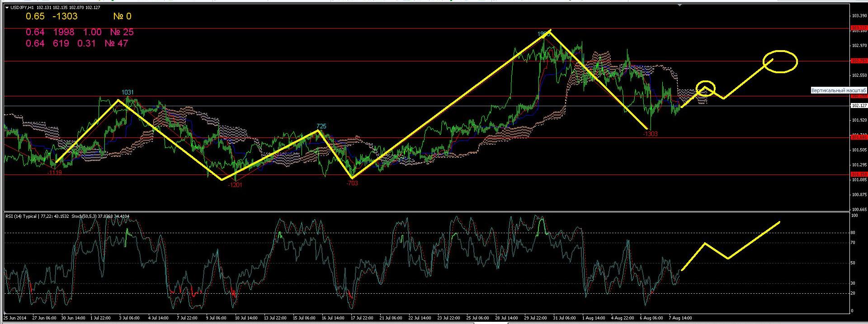Screen dimensions: 868x324
Task: Click the № 47 text label
Action: [x=116, y=43]
